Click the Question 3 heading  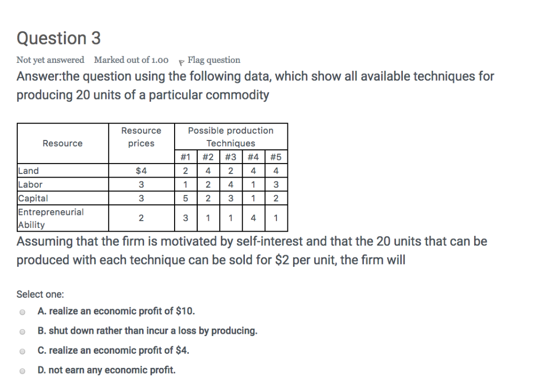pyautogui.click(x=59, y=38)
